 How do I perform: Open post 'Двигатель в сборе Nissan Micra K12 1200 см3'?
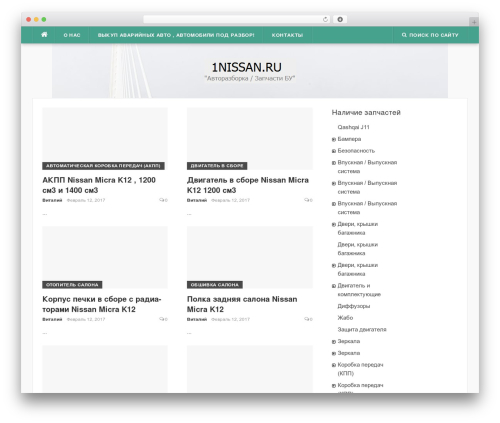click(248, 185)
